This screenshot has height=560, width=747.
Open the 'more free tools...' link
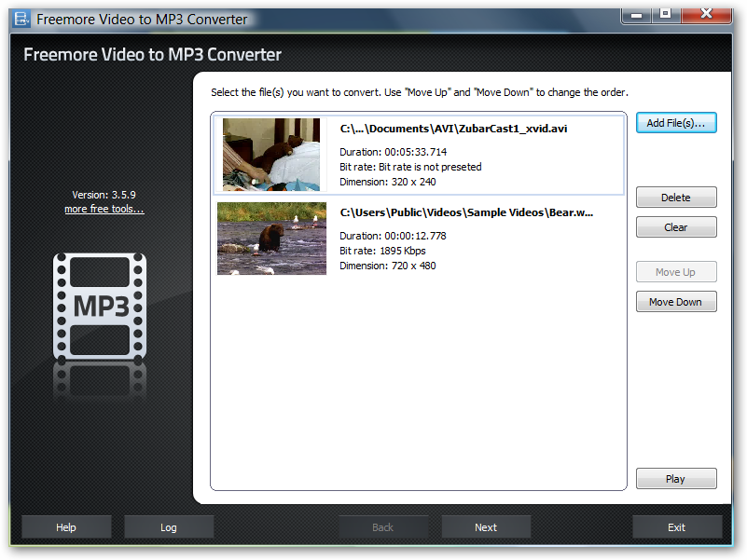[104, 209]
